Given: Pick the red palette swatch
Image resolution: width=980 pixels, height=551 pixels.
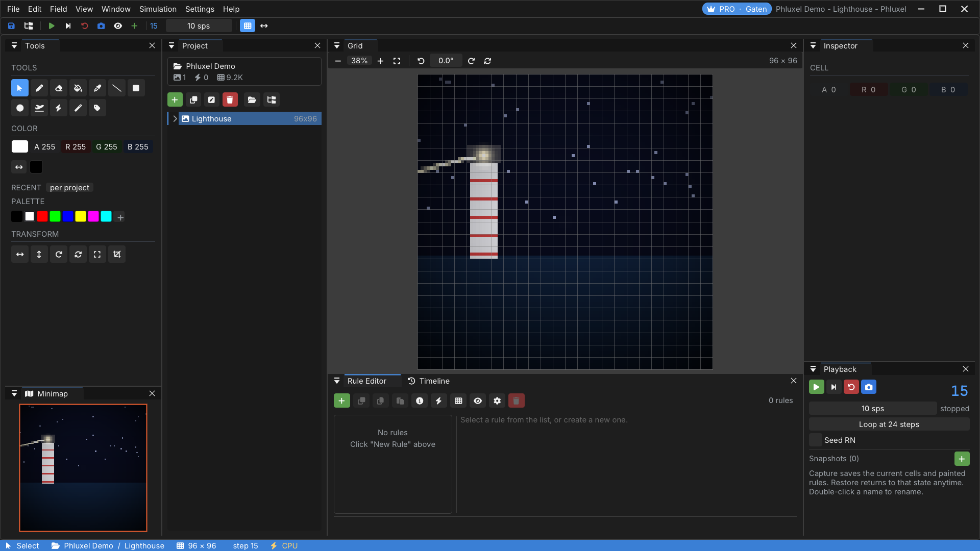Looking at the screenshot, I should click(x=42, y=217).
